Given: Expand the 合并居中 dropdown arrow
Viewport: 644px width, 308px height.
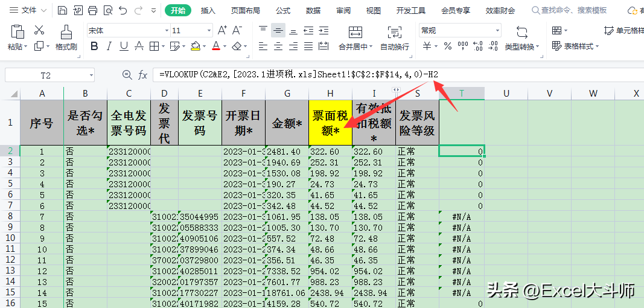Looking at the screenshot, I should pos(371,47).
